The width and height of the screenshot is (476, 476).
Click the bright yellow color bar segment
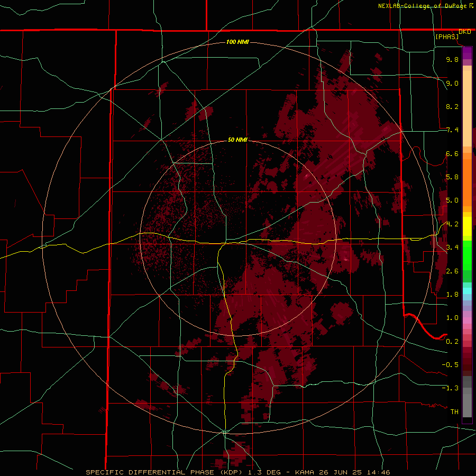click(467, 226)
